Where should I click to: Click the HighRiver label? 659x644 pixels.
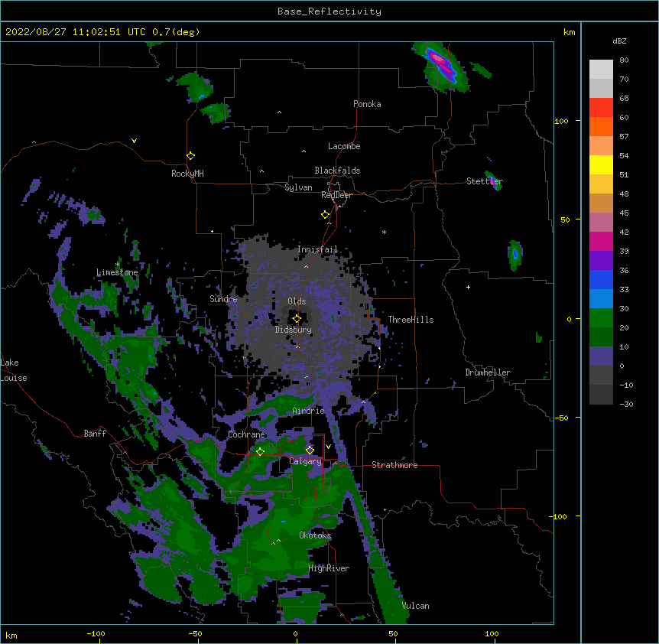click(x=329, y=568)
